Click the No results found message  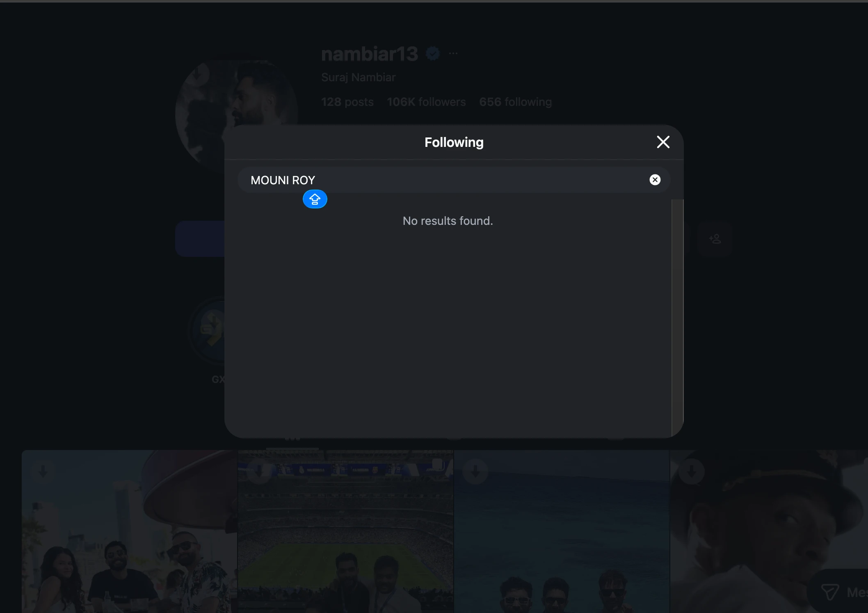(x=448, y=221)
